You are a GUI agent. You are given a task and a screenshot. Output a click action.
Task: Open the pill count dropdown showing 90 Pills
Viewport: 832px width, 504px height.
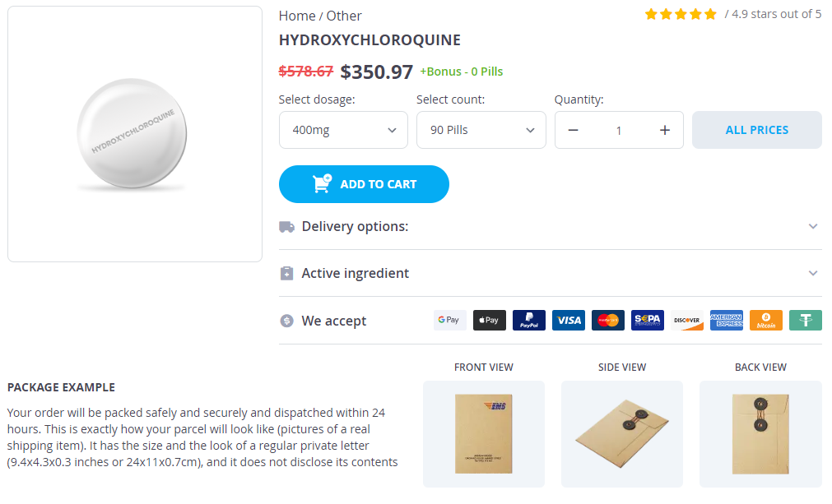pos(481,130)
